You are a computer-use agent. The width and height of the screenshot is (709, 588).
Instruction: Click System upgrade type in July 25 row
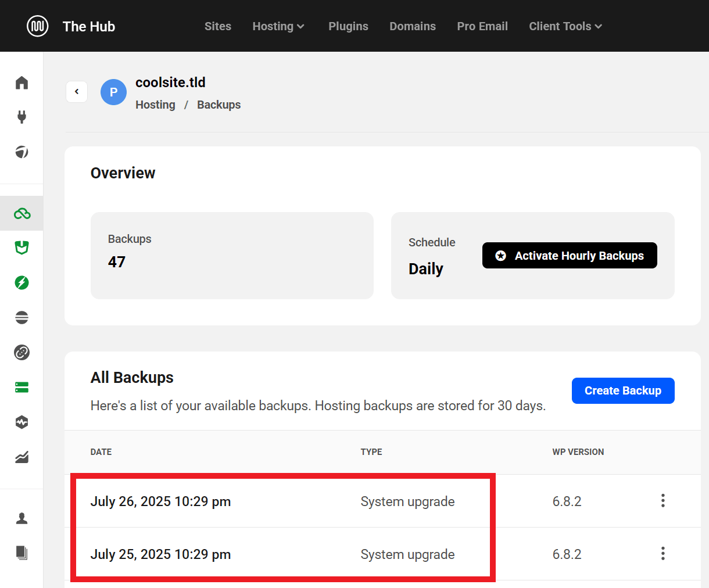(408, 554)
